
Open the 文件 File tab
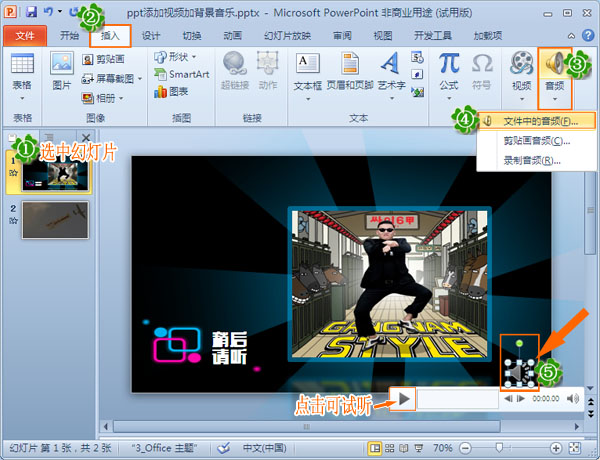pyautogui.click(x=25, y=36)
